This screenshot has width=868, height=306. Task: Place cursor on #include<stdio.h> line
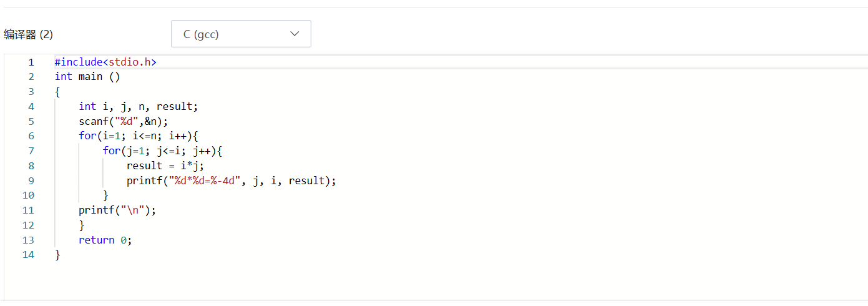tap(105, 62)
